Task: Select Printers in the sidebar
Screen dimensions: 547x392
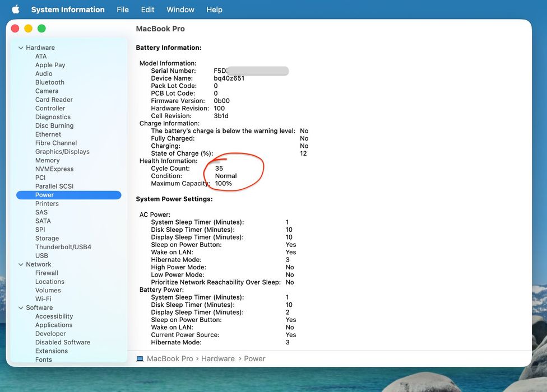Action: click(47, 203)
